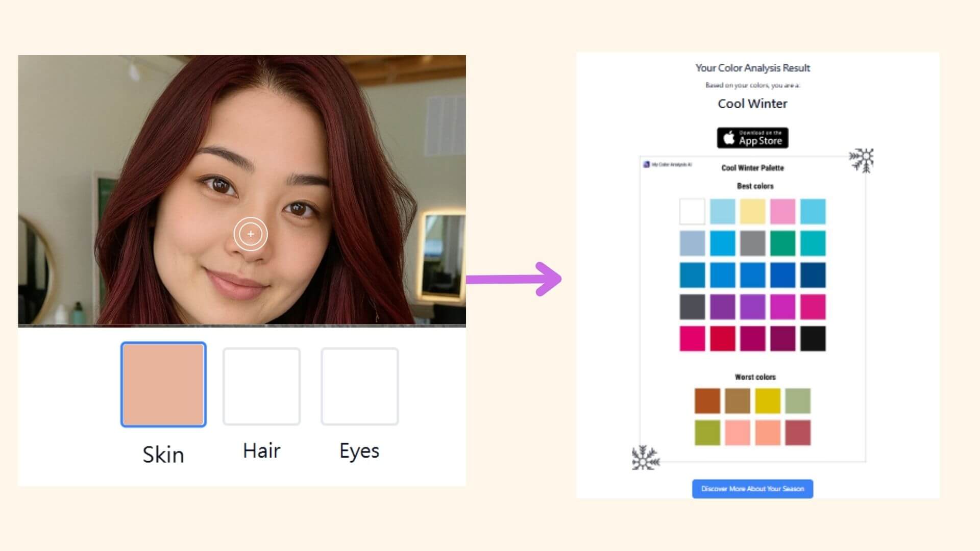Image resolution: width=980 pixels, height=551 pixels.
Task: Click Discover More About Your Season button
Action: tap(752, 489)
